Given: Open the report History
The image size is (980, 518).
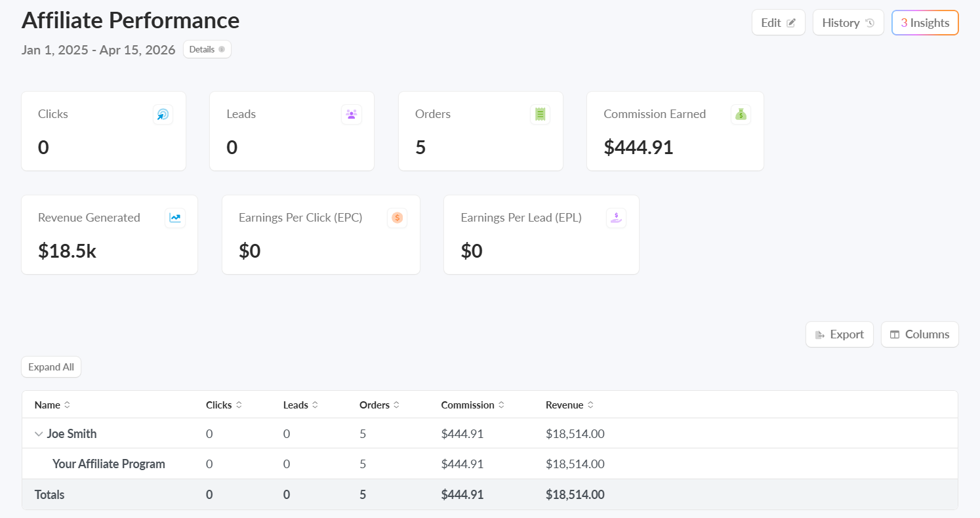Looking at the screenshot, I should (x=847, y=23).
